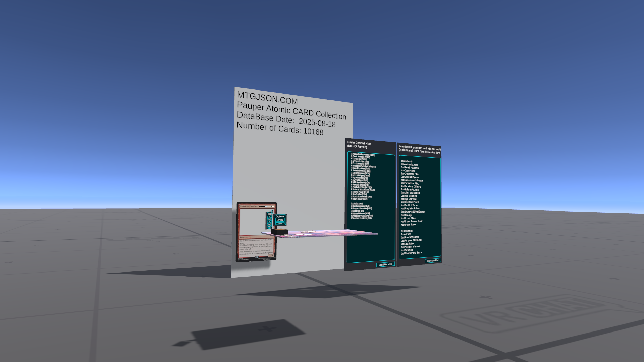
Task: Click the 3x Ashnod's Altar line
Action: pyautogui.click(x=409, y=165)
